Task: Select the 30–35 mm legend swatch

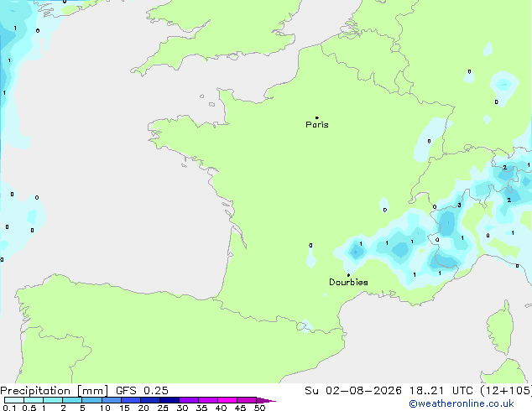Action: point(189,400)
